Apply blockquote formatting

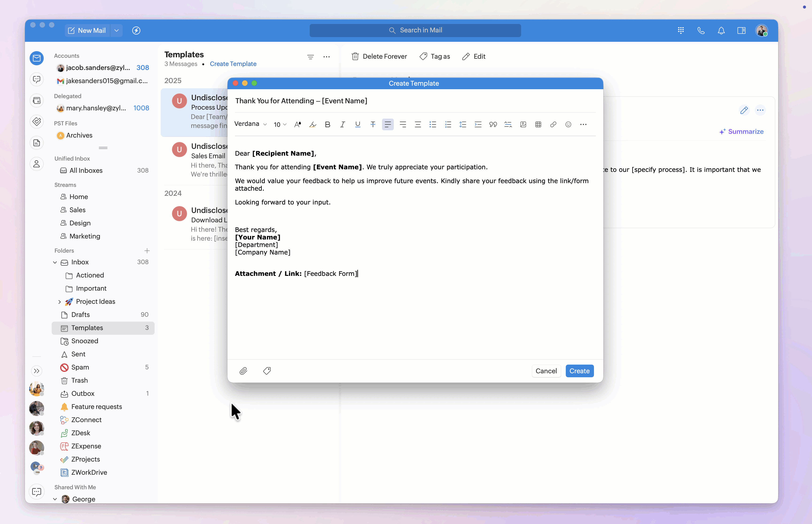(493, 124)
